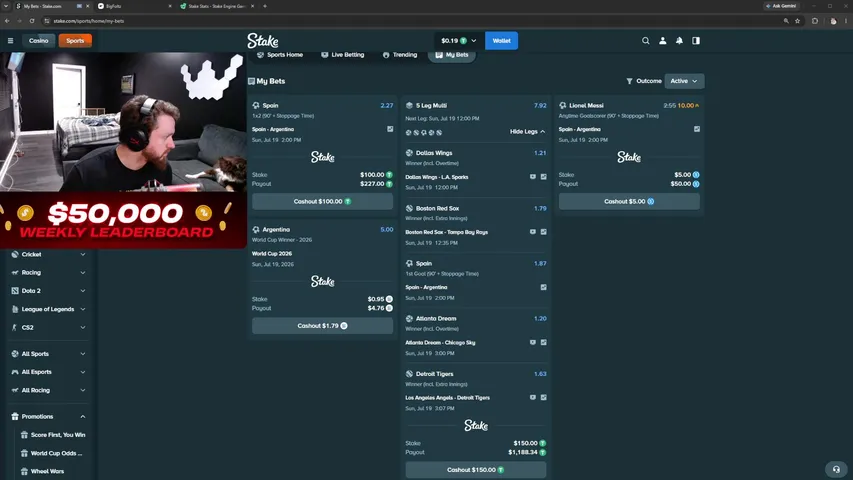The height and width of the screenshot is (480, 853).
Task: Click stats icon on Atlanta Dream leg
Action: point(543,342)
